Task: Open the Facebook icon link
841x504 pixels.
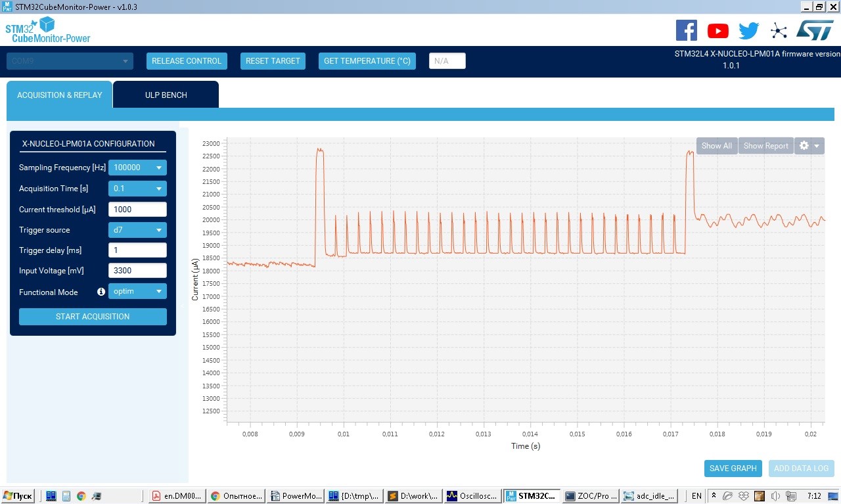Action: [687, 30]
